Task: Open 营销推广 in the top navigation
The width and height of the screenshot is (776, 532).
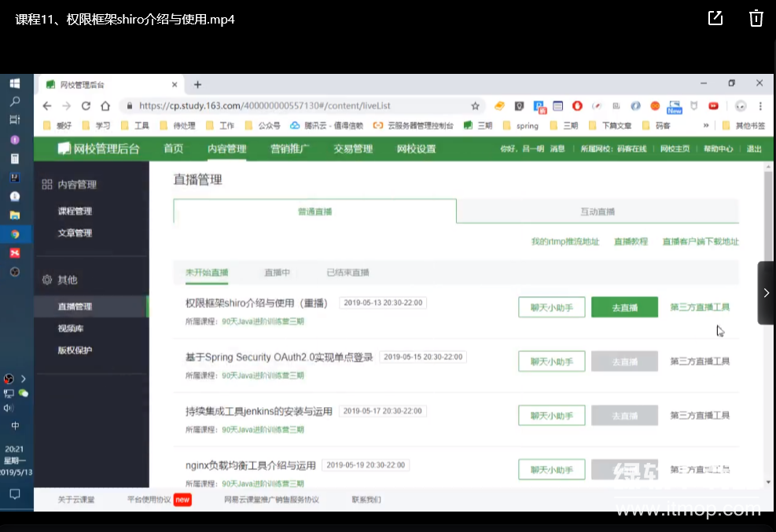Action: pos(289,149)
